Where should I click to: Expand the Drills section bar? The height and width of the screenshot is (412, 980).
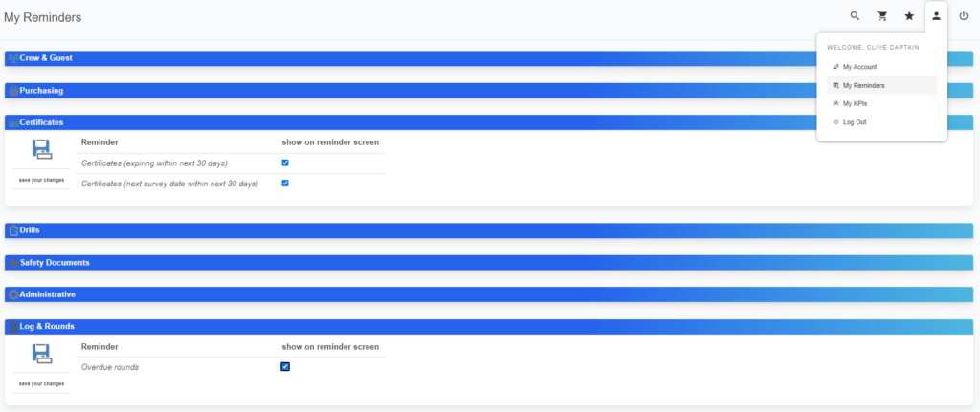[489, 230]
